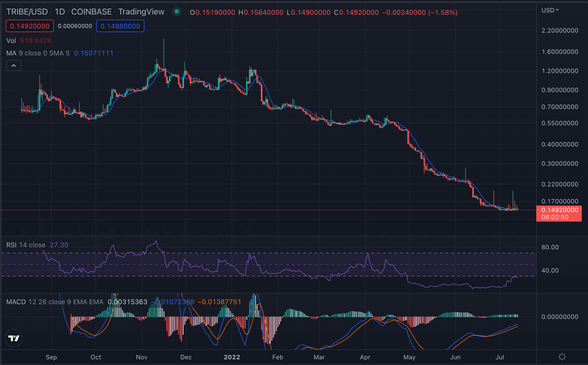The height and width of the screenshot is (365, 588).
Task: Click the MACD 0.00000000 scale label
Action: click(x=560, y=317)
